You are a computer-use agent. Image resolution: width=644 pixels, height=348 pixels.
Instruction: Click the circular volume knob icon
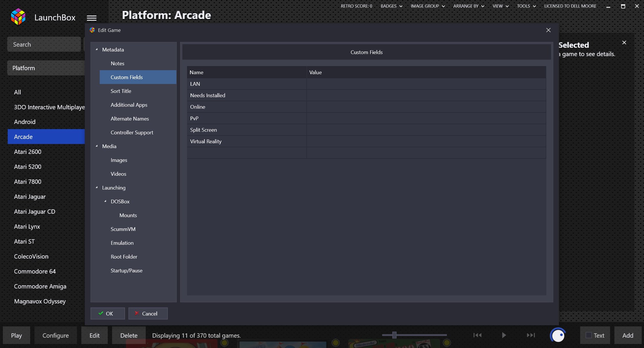click(558, 335)
